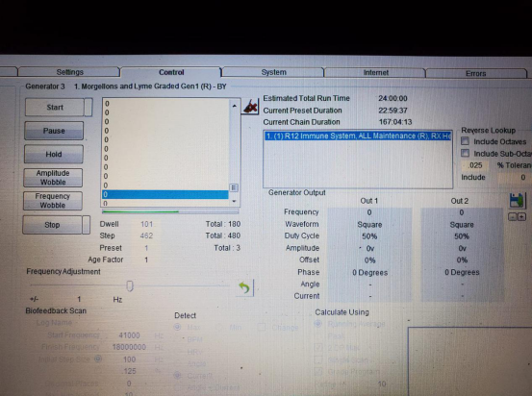Click the Pause button
The image size is (532, 396).
tap(54, 131)
